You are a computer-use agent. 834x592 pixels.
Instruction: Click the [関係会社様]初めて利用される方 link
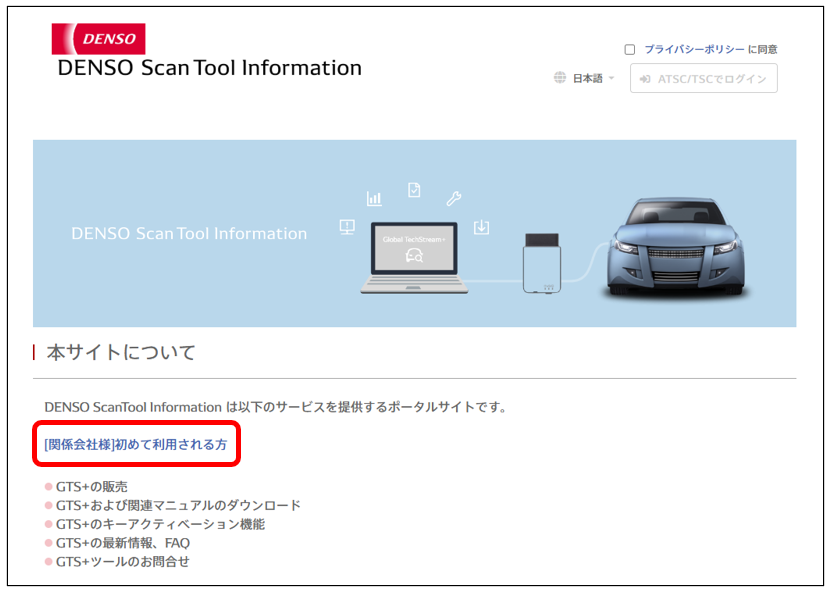coord(137,442)
